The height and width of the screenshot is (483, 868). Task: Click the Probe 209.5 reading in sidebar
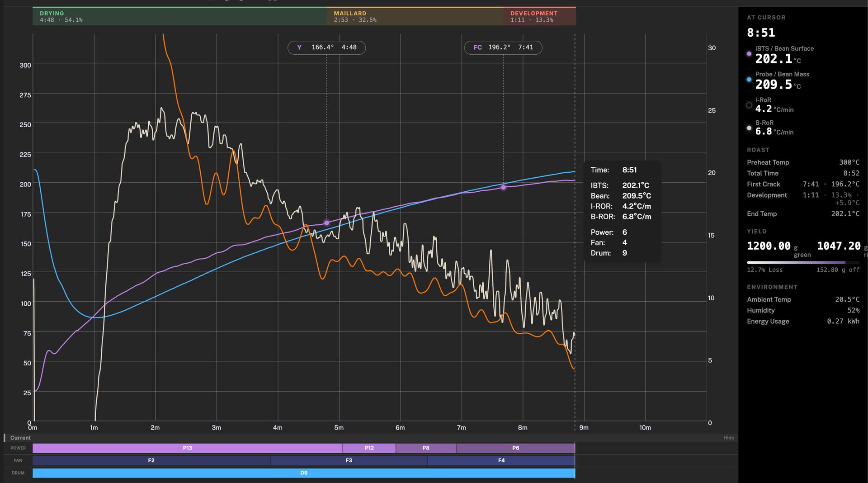point(774,85)
